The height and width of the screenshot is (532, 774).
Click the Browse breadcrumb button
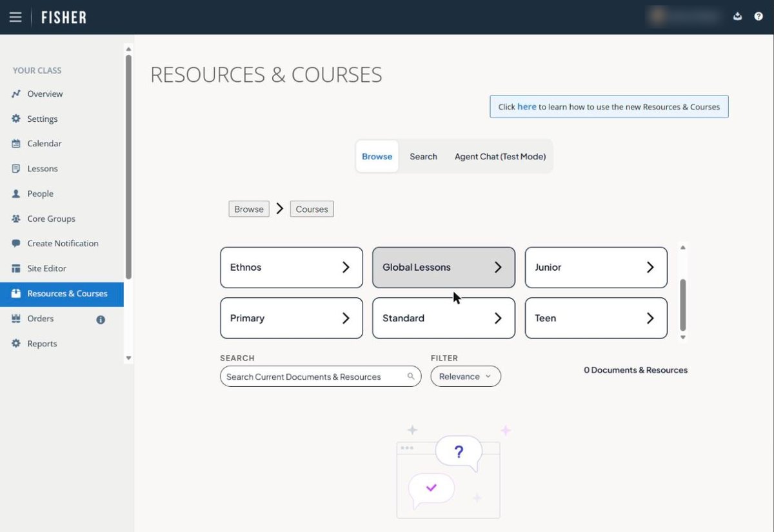(x=249, y=209)
